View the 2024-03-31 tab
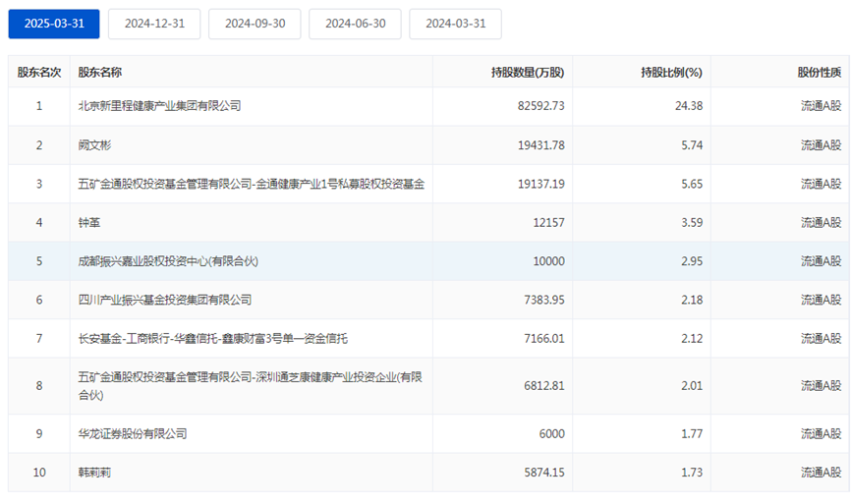 (x=455, y=24)
